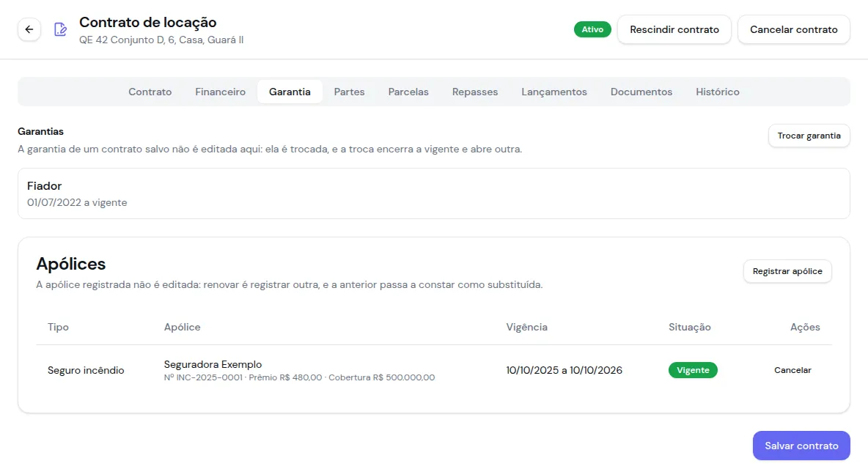This screenshot has height=469, width=868.
Task: Click the Contrato de locação title
Action: point(148,22)
